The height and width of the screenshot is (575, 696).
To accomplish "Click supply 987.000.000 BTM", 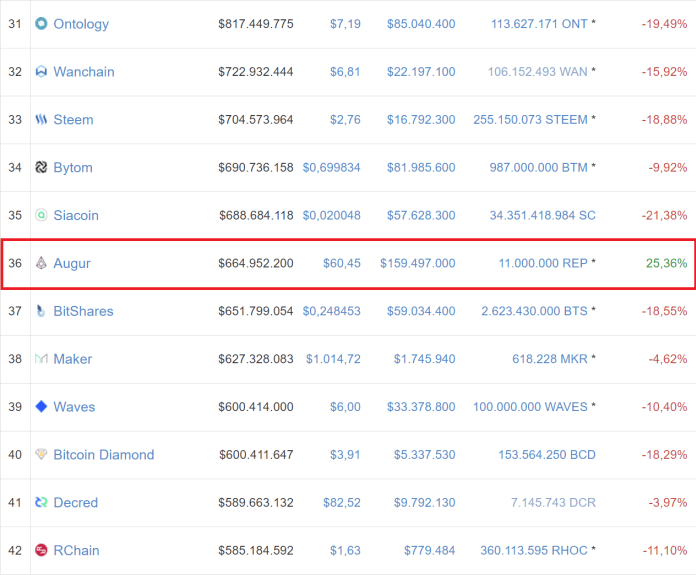I will 538,168.
